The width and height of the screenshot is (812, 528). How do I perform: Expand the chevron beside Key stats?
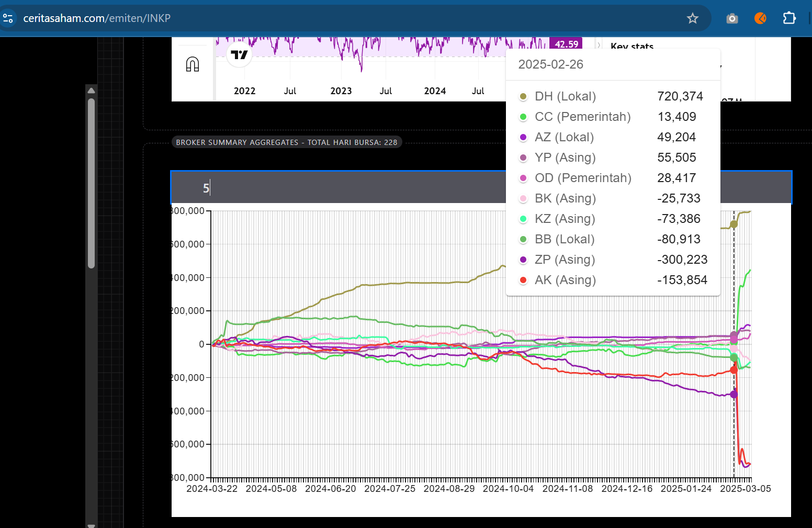pyautogui.click(x=599, y=46)
